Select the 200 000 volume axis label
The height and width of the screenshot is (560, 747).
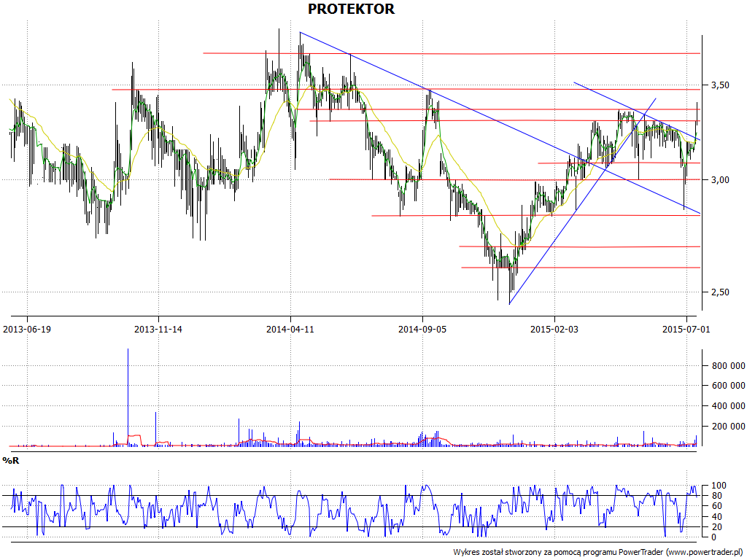point(729,426)
